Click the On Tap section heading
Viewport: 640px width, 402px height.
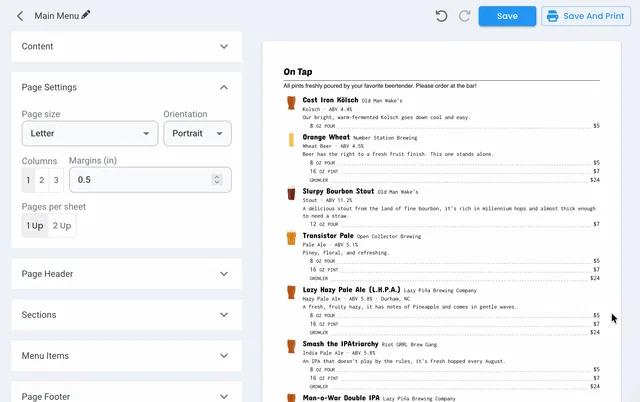tap(298, 72)
